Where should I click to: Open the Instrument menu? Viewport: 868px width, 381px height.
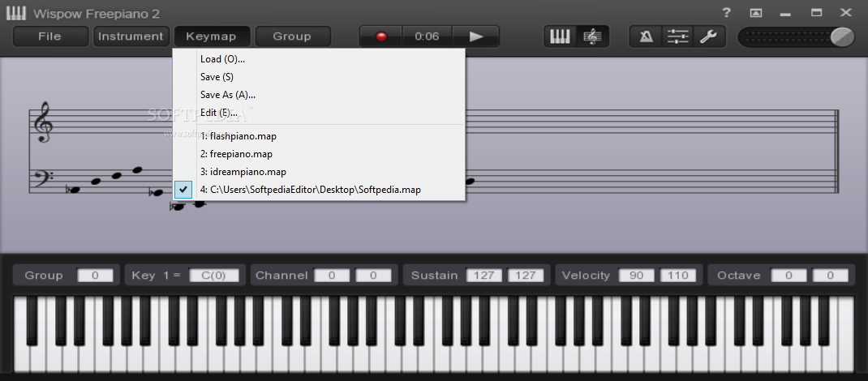point(131,36)
